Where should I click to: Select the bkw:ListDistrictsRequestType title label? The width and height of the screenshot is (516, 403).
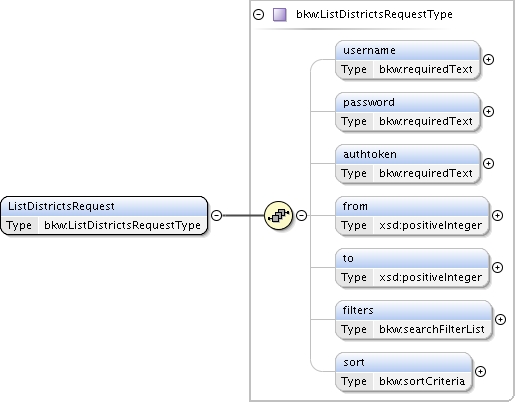click(374, 14)
